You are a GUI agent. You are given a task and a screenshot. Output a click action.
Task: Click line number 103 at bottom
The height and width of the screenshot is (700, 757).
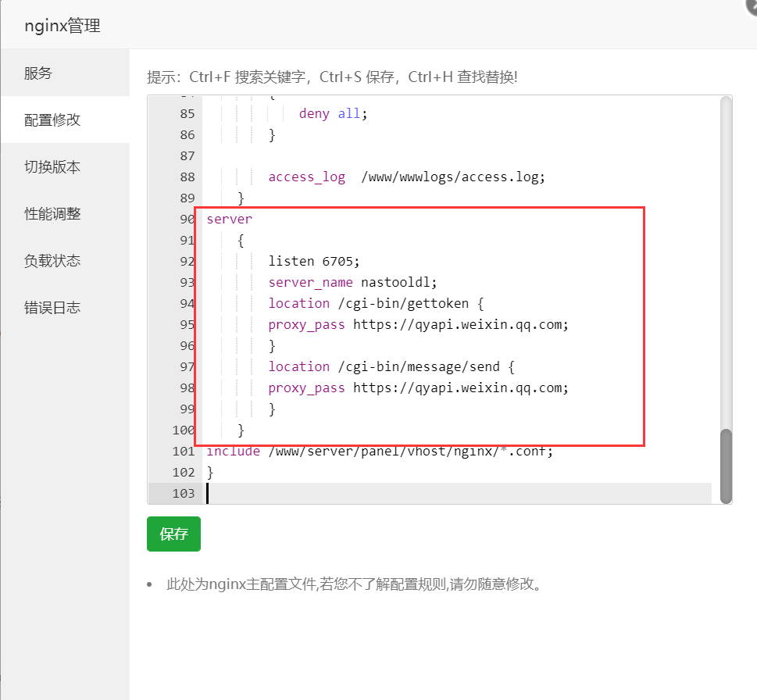[183, 493]
